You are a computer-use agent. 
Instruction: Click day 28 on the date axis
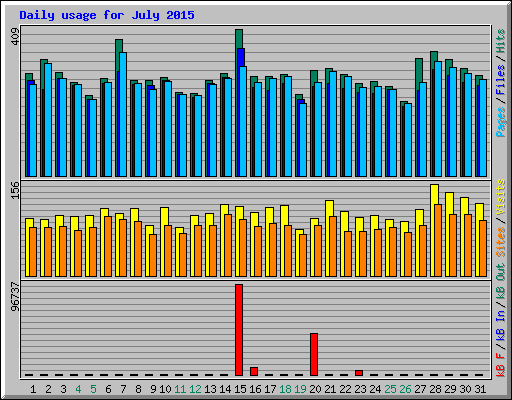point(435,389)
